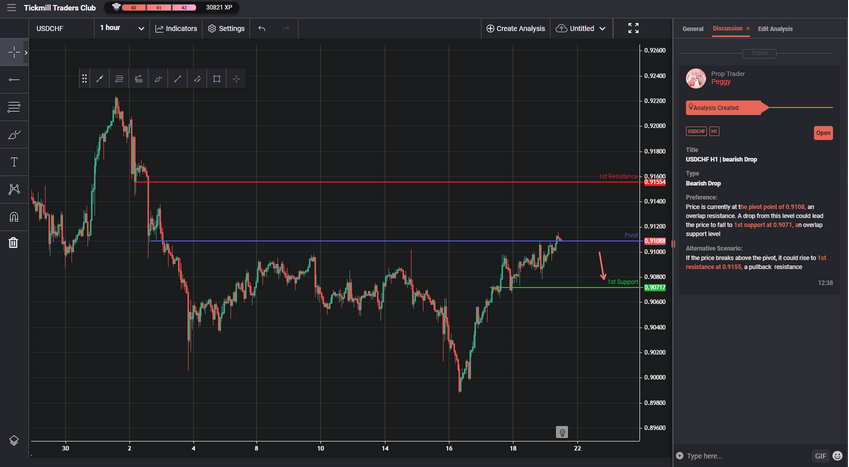
Task: Click the XP level progress bar
Action: [159, 8]
